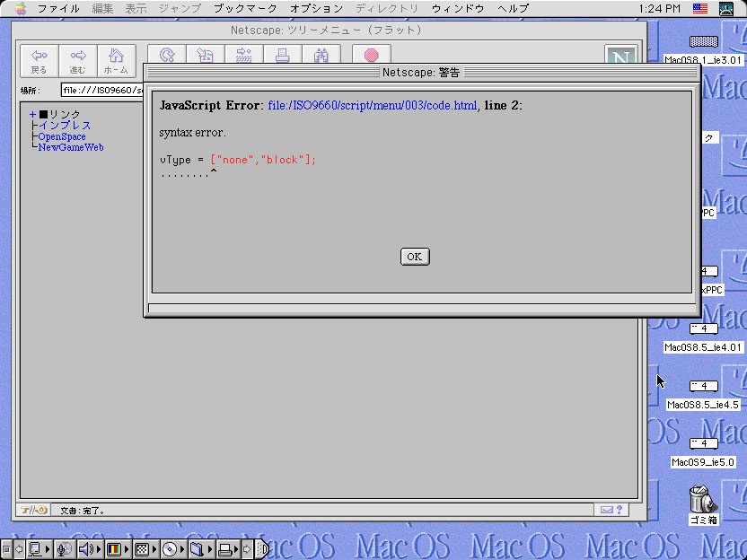
Task: Click the Back (戻る) toolbar button
Action: point(40,61)
